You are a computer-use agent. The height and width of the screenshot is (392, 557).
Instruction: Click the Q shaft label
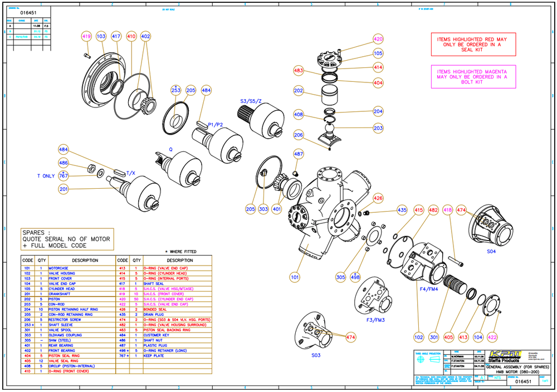pyautogui.click(x=170, y=149)
